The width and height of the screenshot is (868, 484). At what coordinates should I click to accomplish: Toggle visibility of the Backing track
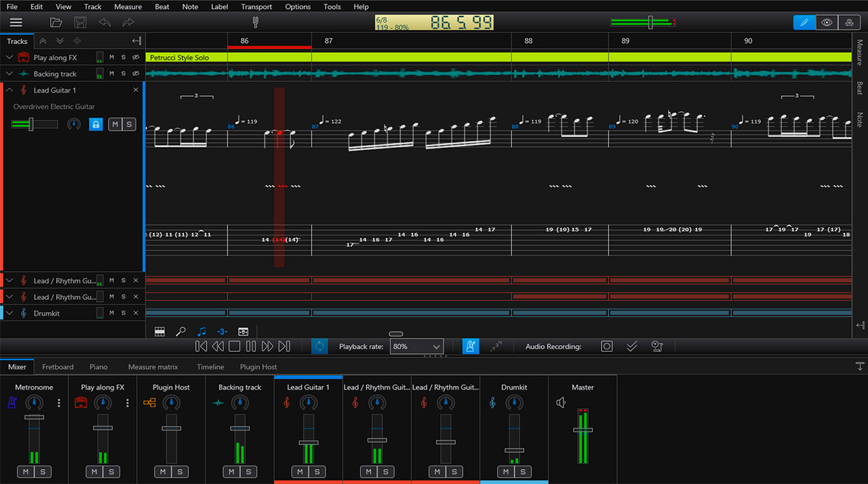point(136,74)
